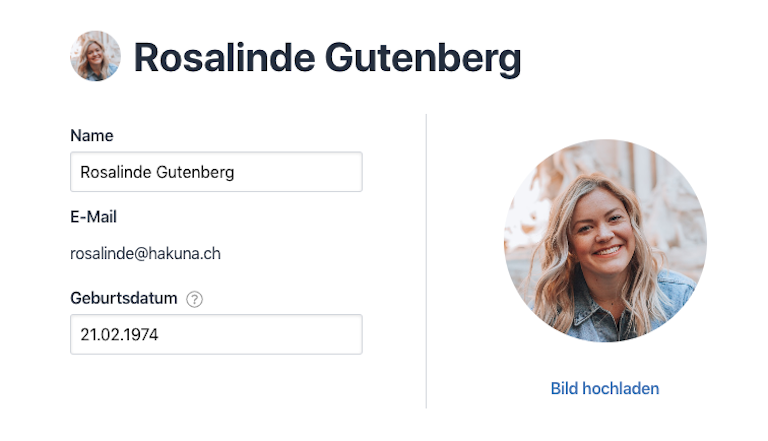This screenshot has height=441, width=768.
Task: Focus the Name input field
Action: pyautogui.click(x=216, y=172)
